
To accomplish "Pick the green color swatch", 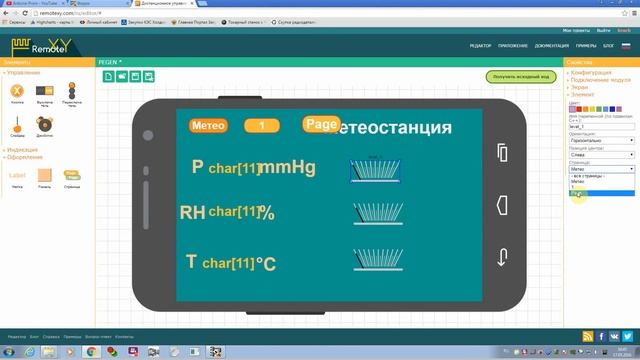I will coord(599,109).
